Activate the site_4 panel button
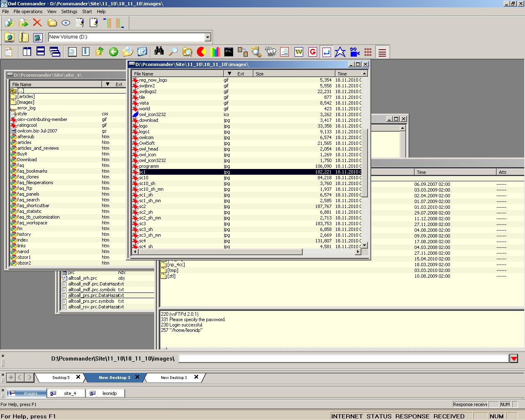Screen dimensions: 525x420 click(x=70, y=393)
